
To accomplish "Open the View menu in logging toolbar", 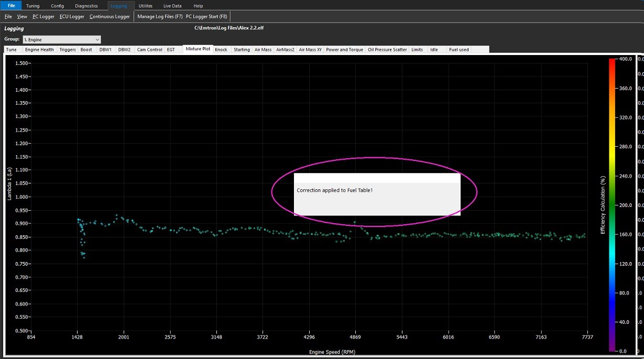I will [22, 17].
